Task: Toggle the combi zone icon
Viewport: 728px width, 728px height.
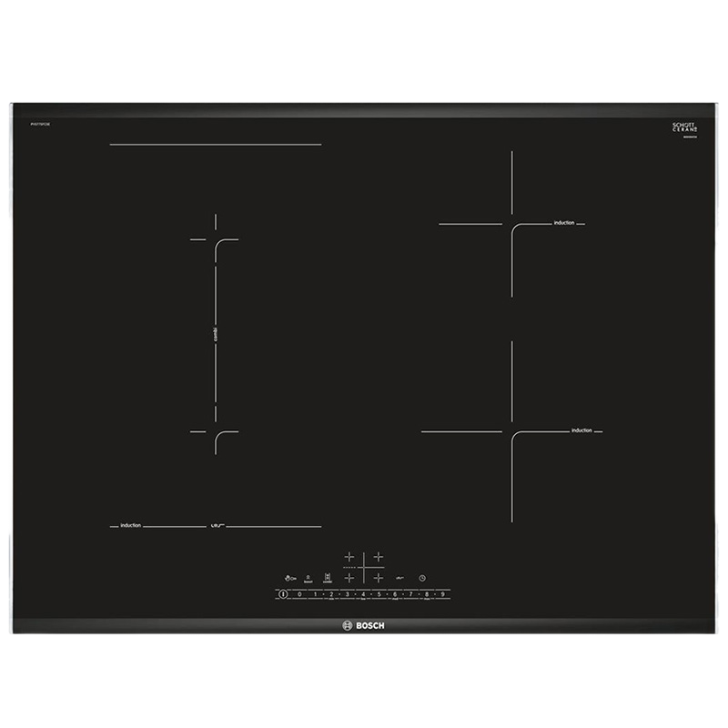Action: [327, 577]
